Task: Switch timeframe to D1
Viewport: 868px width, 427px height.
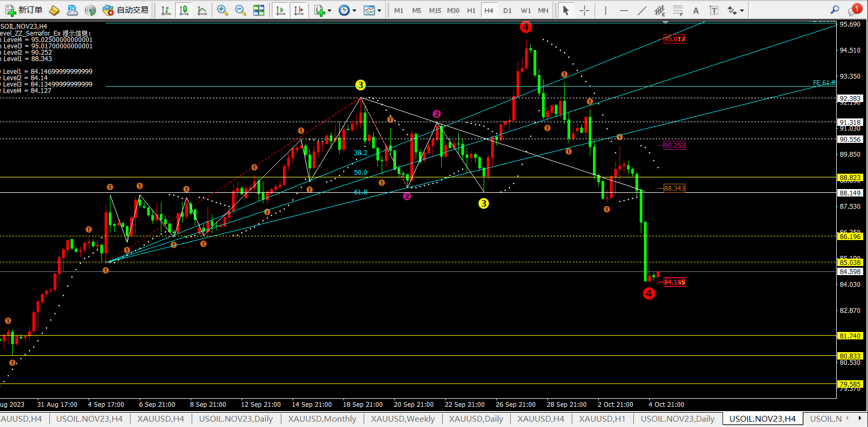Action: pos(508,10)
